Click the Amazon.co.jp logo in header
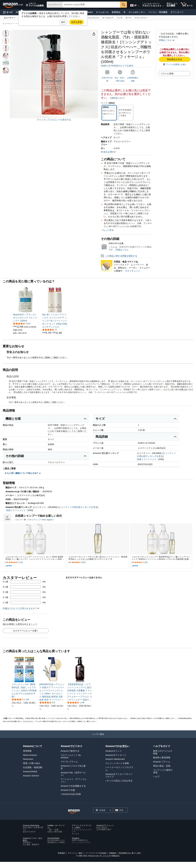 [13, 5]
